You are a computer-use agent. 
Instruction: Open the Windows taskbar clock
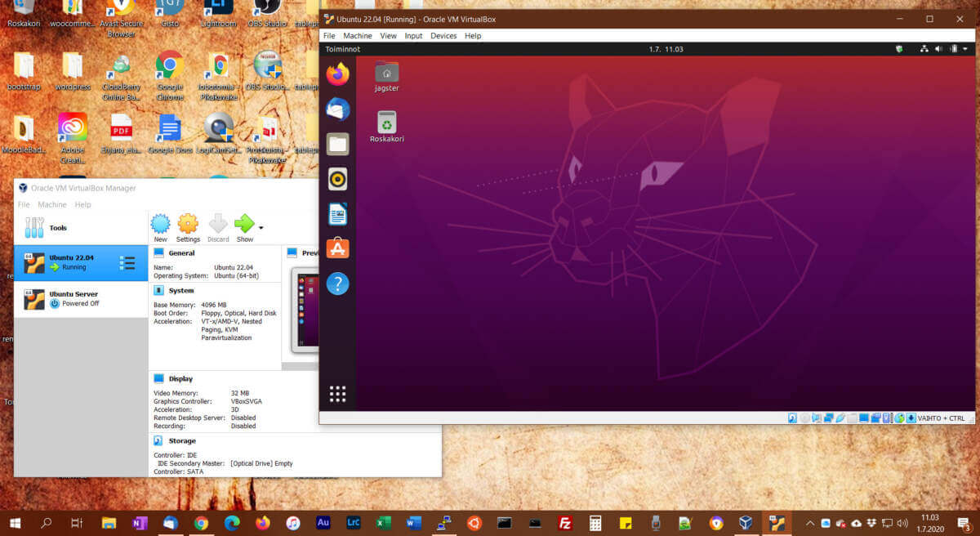(930, 523)
